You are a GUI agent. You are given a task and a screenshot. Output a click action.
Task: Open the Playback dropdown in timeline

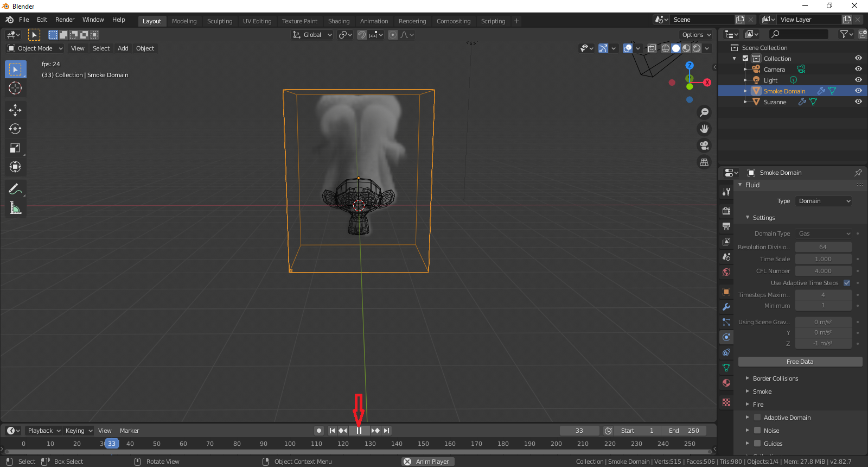coord(44,431)
